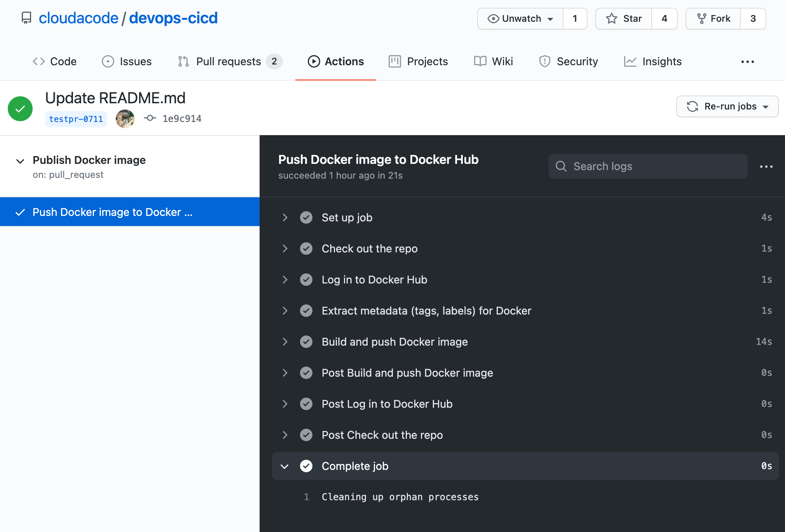Image resolution: width=785 pixels, height=532 pixels.
Task: Focus the Search logs field
Action: [x=648, y=166]
